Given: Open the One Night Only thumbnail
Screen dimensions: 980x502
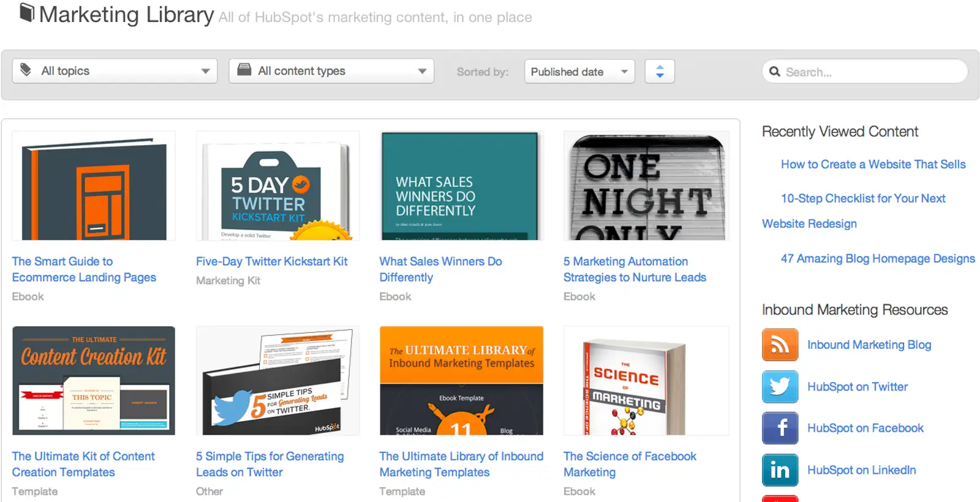Looking at the screenshot, I should pyautogui.click(x=646, y=185).
